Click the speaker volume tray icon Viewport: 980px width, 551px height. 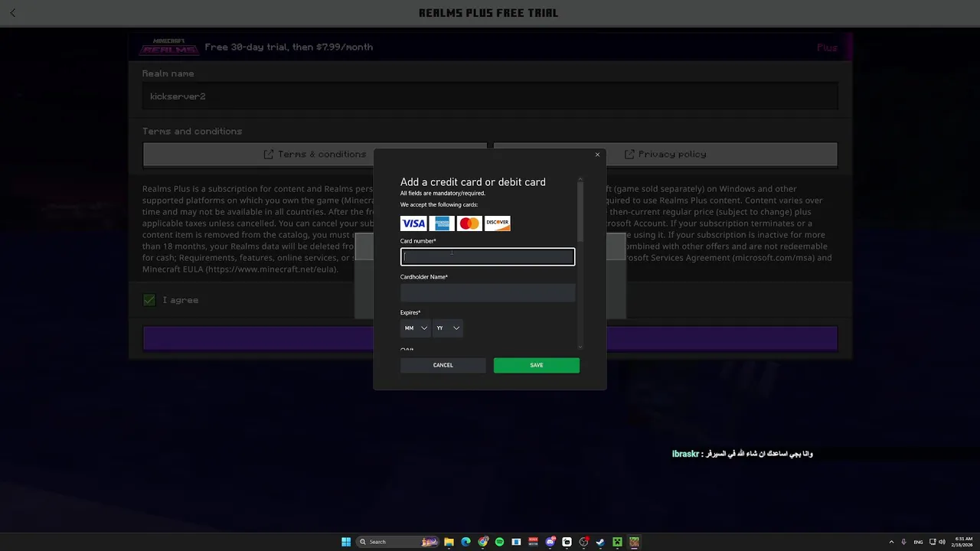(942, 542)
